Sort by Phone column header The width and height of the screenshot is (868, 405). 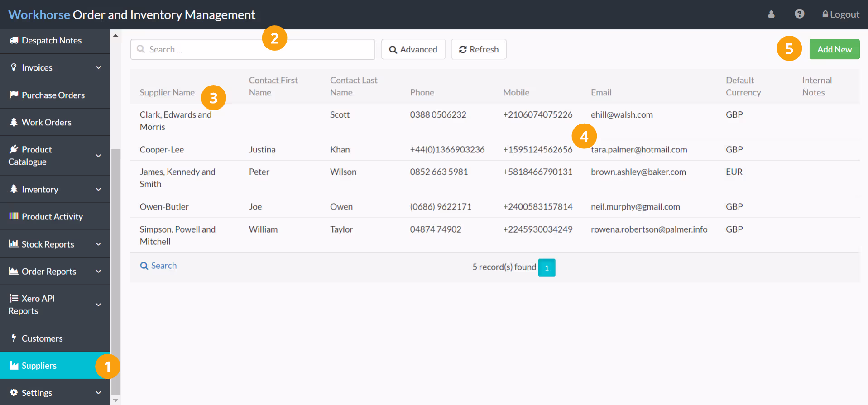422,92
